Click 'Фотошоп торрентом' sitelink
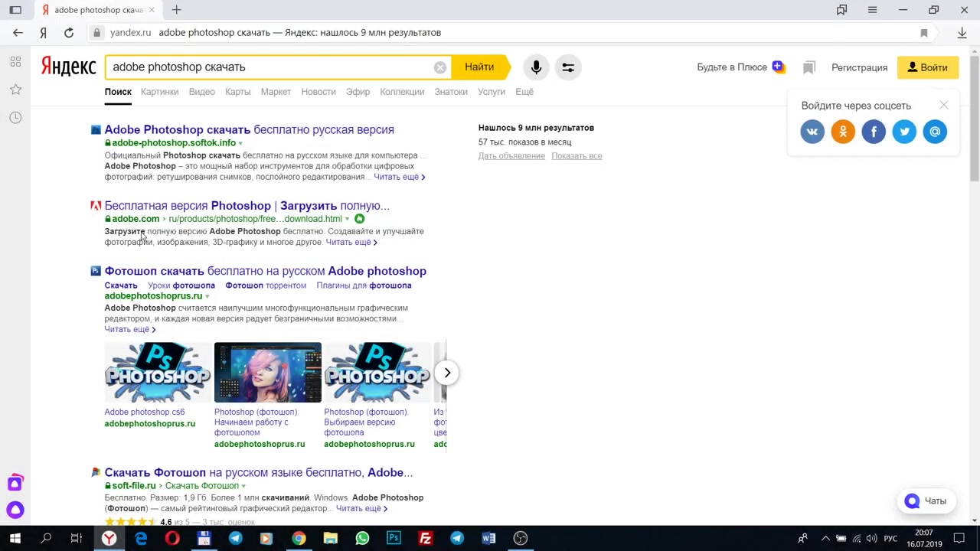This screenshot has width=980, height=551. click(x=266, y=285)
